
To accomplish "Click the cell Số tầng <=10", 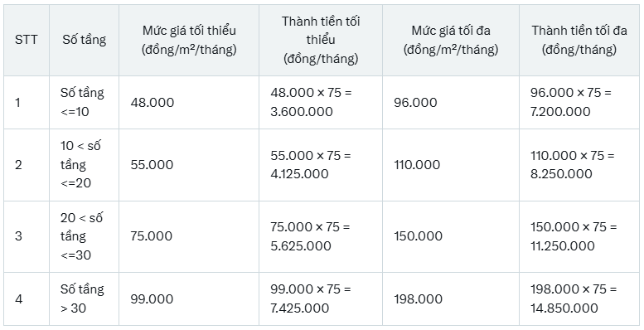I will pos(85,102).
